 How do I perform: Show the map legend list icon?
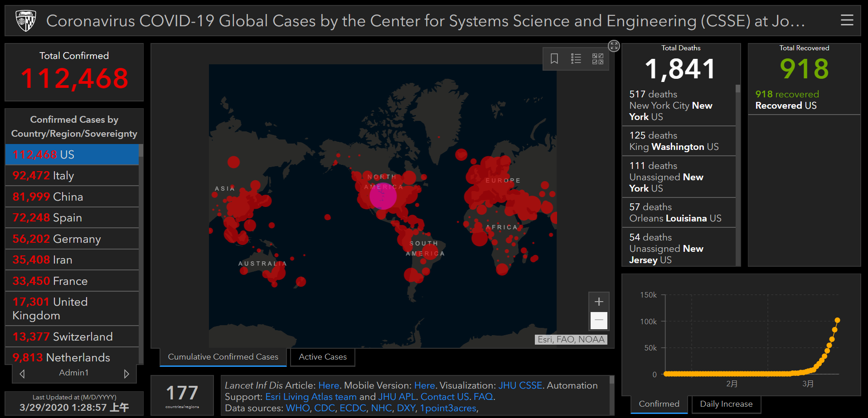(576, 59)
